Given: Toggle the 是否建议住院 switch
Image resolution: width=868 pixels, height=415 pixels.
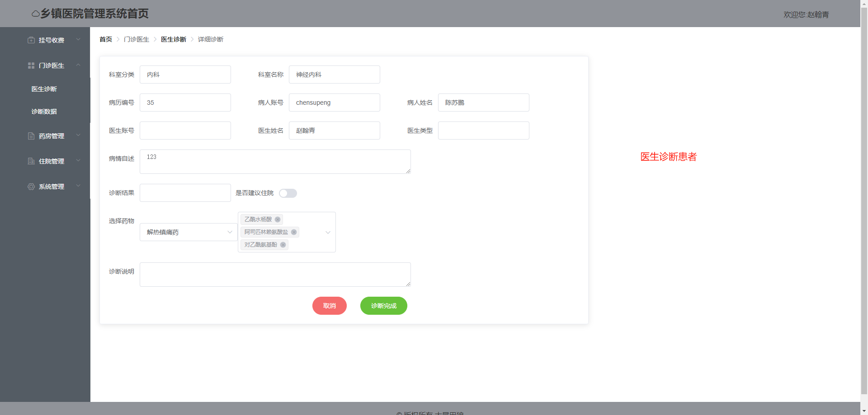Looking at the screenshot, I should 288,193.
